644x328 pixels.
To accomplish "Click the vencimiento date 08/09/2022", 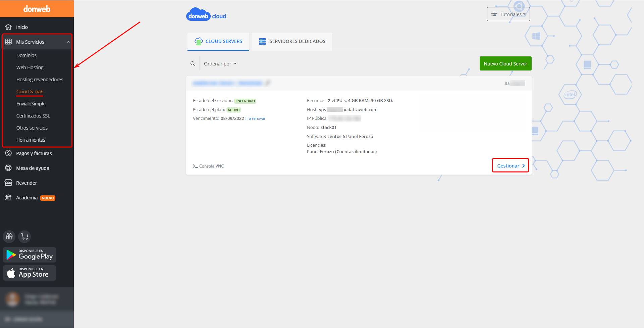I will point(232,119).
